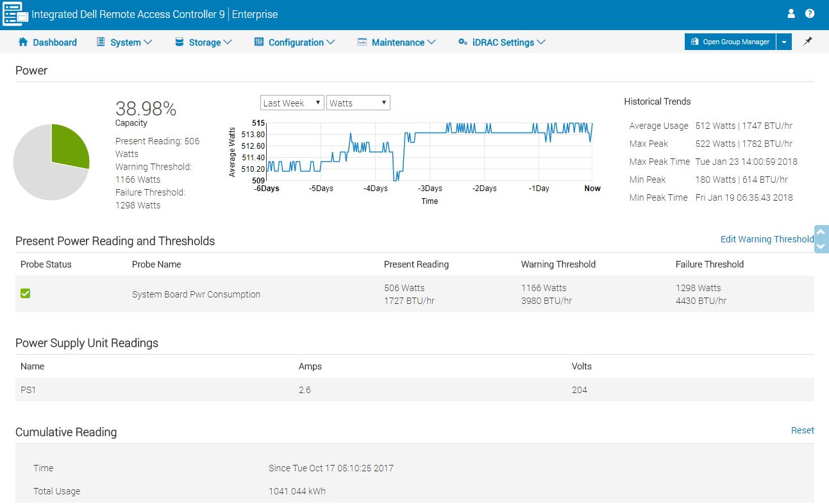Viewport: 829px width, 504px height.
Task: Click the Storage database icon
Action: point(179,42)
